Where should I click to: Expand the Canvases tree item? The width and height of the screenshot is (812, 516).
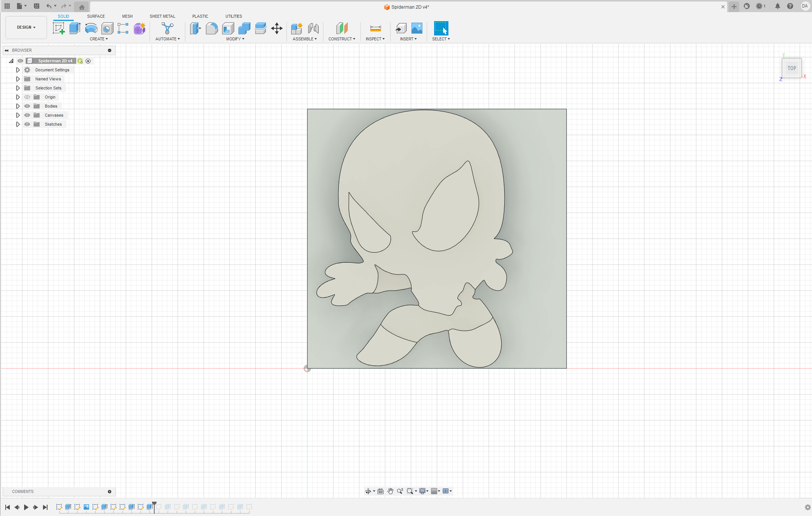click(17, 115)
